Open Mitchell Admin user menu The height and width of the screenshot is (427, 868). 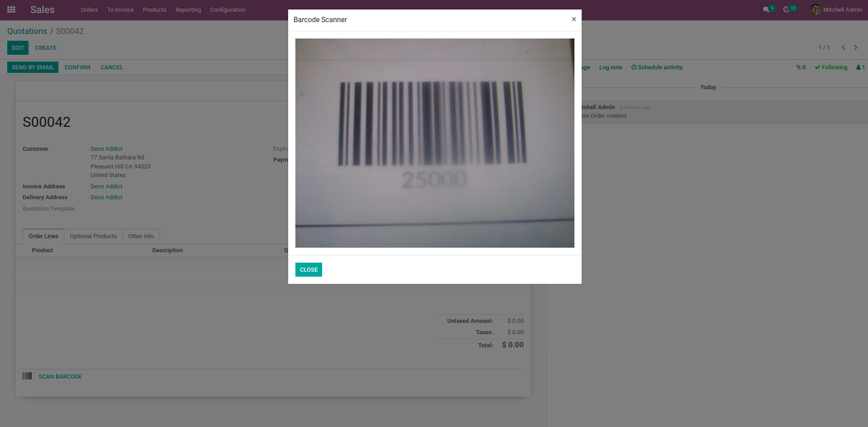pyautogui.click(x=836, y=10)
